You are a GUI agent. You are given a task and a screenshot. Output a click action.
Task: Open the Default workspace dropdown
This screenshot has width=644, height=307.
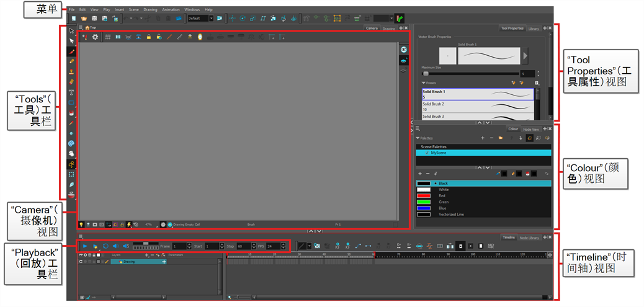pos(211,19)
